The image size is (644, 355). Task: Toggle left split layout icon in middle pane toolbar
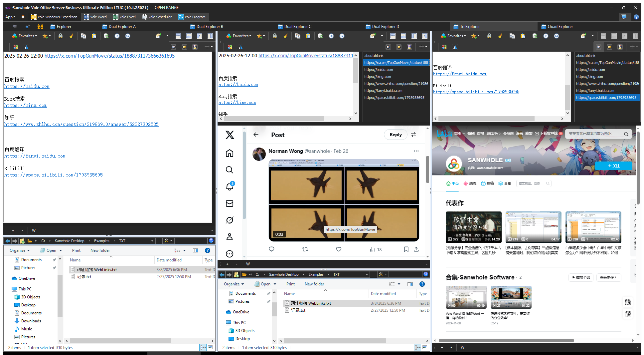[x=414, y=36]
